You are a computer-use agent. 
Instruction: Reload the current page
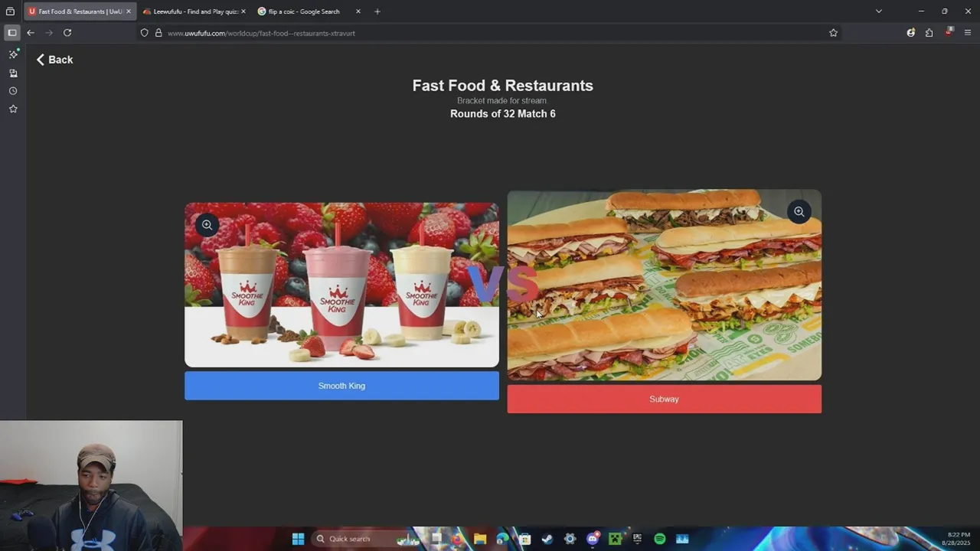coord(67,33)
